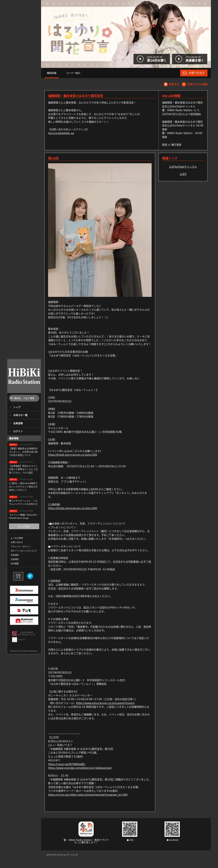The image size is (218, 868).
Task: Click the HiBiKi Radio Station logo
Action: point(24,376)
